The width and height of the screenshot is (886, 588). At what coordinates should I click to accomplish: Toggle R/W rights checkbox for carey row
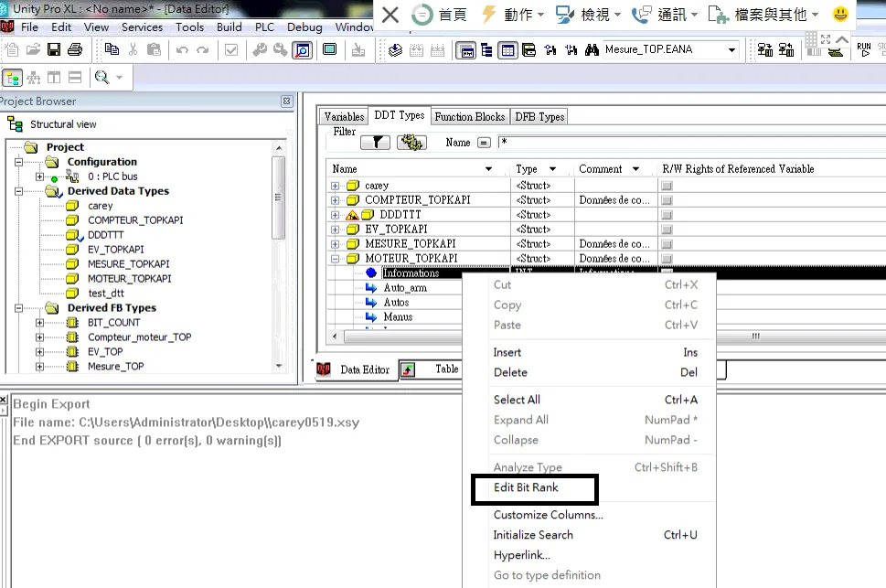click(x=667, y=186)
